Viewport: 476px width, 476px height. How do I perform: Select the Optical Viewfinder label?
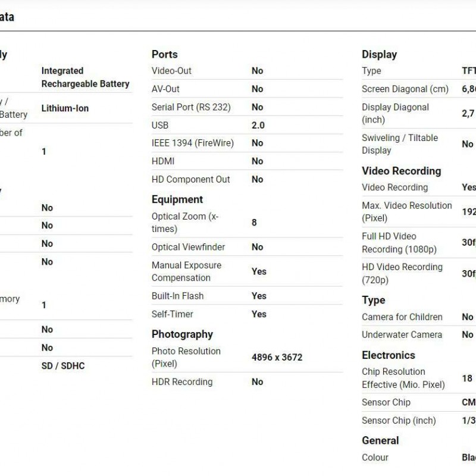point(188,247)
